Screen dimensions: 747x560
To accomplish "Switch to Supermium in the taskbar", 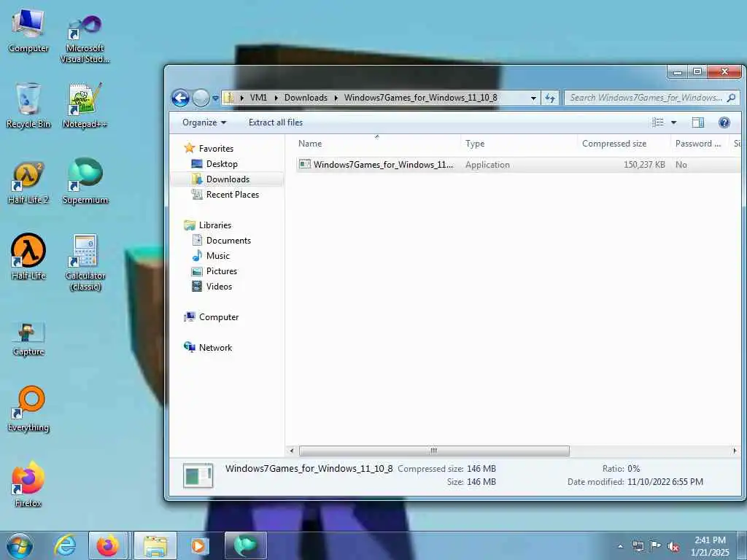I will click(x=245, y=545).
